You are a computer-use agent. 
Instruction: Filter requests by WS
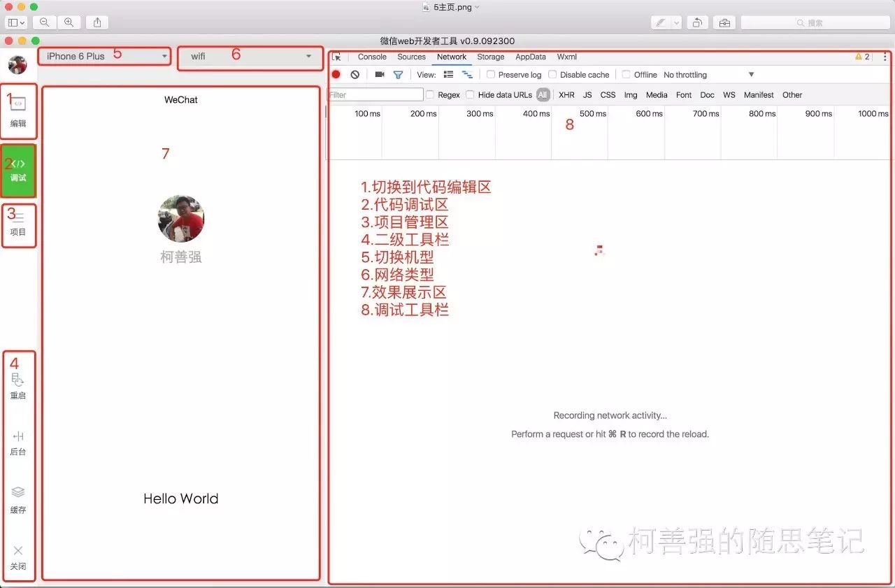click(729, 95)
